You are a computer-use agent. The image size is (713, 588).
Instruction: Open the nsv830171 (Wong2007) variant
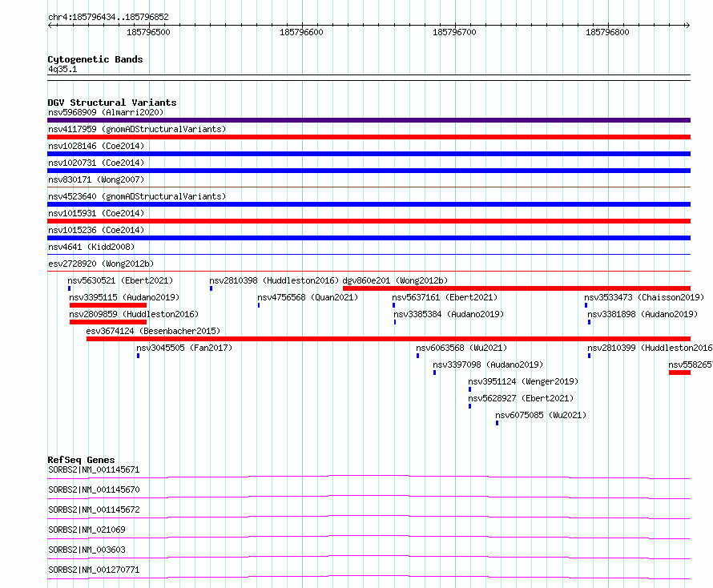[96, 179]
